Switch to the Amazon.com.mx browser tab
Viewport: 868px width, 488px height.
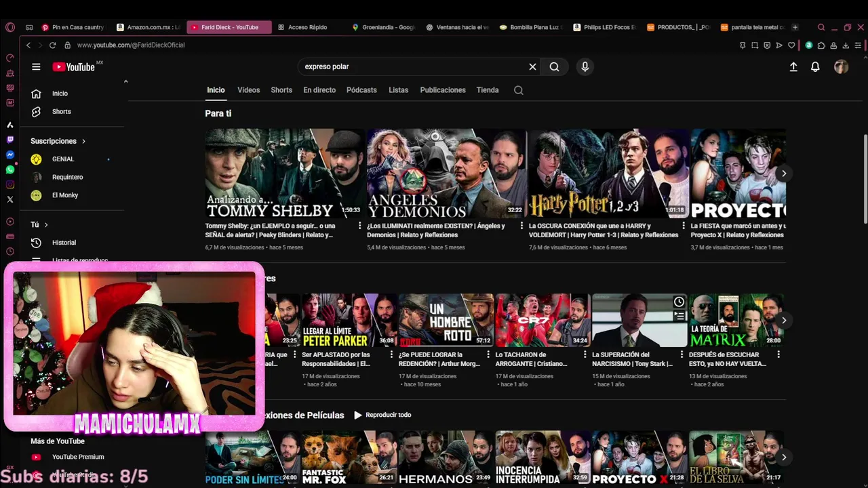click(x=148, y=27)
